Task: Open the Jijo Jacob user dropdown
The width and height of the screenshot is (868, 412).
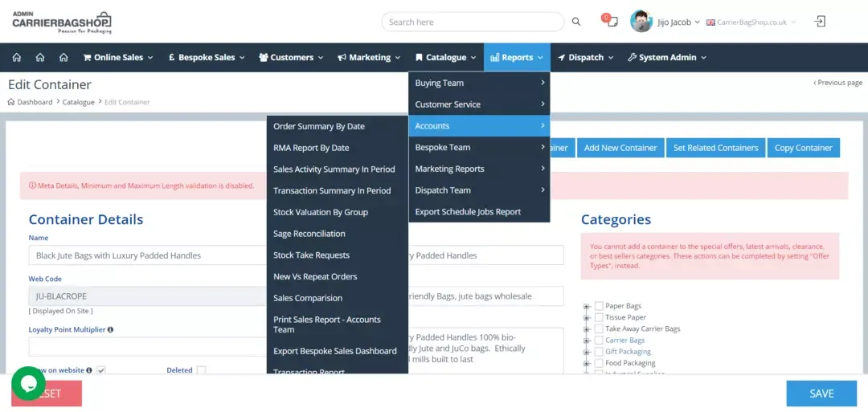Action: click(678, 22)
